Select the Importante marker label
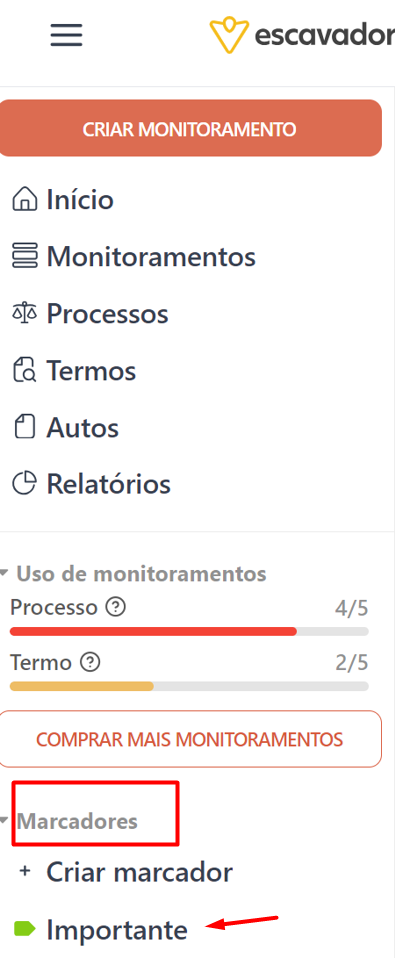This screenshot has height=958, width=395. [117, 930]
